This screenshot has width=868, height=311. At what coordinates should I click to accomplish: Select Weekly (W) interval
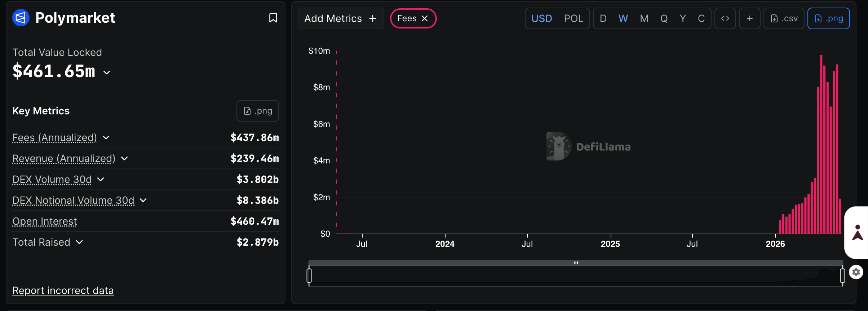(x=623, y=18)
